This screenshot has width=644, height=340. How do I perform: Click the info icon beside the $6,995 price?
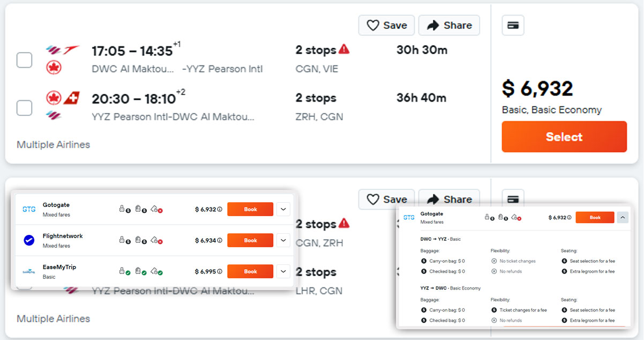pyautogui.click(x=220, y=272)
